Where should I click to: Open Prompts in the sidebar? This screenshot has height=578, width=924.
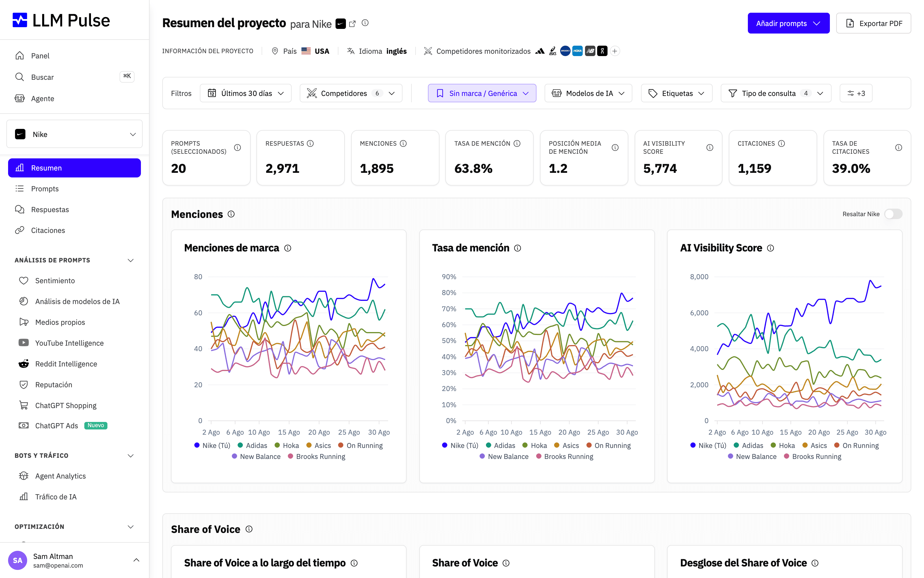click(74, 189)
